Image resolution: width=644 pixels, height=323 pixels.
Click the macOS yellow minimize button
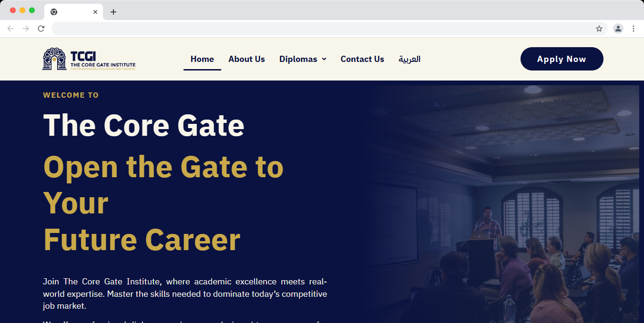click(x=22, y=10)
